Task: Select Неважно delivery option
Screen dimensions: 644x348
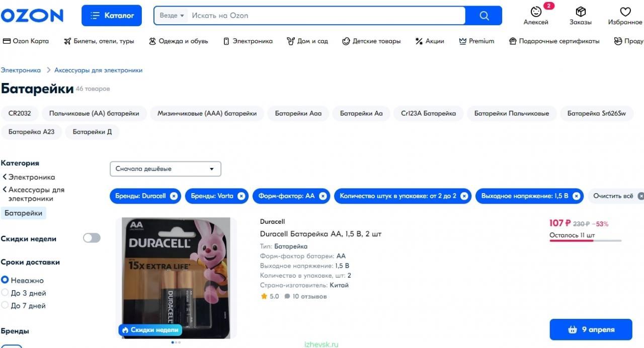Action: (23, 281)
